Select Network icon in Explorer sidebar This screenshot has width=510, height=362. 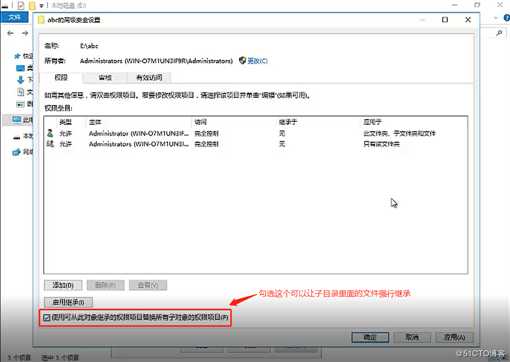(x=16, y=152)
